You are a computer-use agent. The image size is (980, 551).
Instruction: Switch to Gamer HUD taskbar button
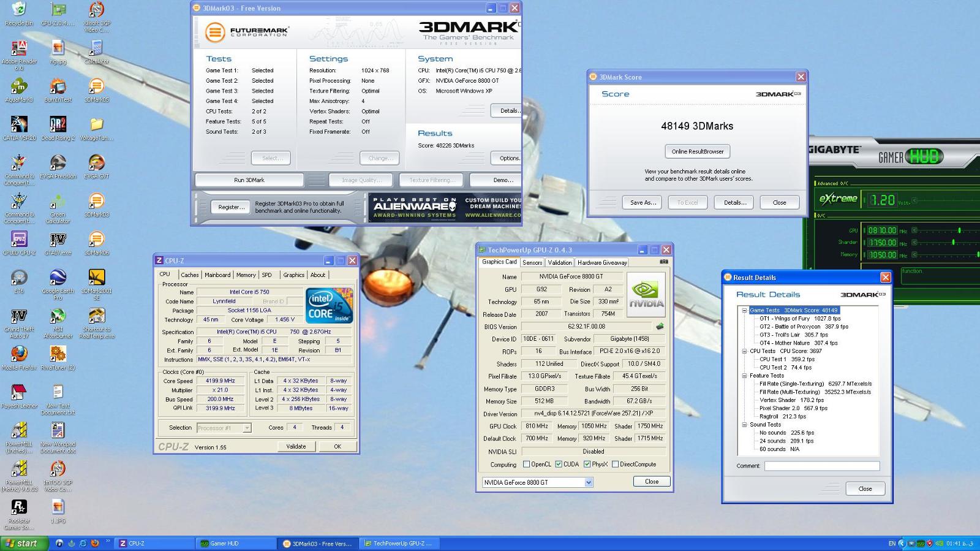tap(236, 544)
